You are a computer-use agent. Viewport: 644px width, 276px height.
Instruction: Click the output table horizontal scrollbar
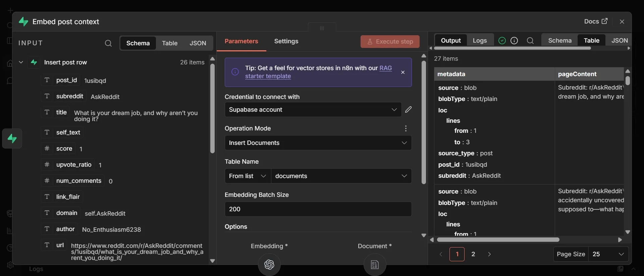498,240
